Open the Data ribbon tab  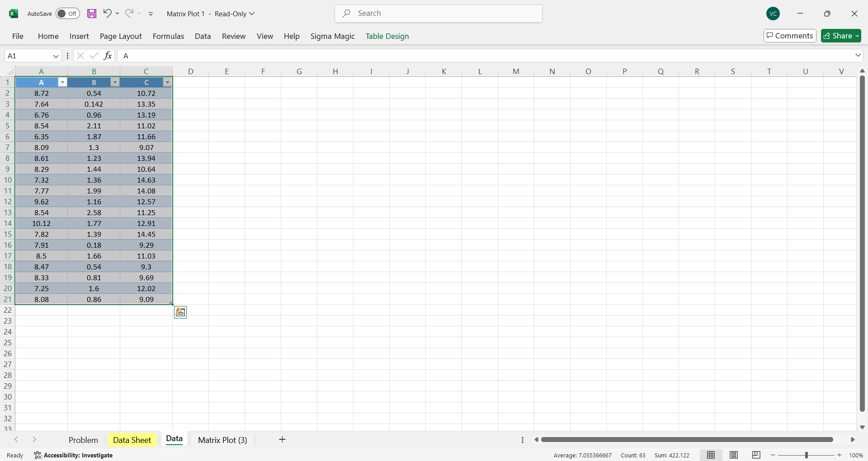203,36
